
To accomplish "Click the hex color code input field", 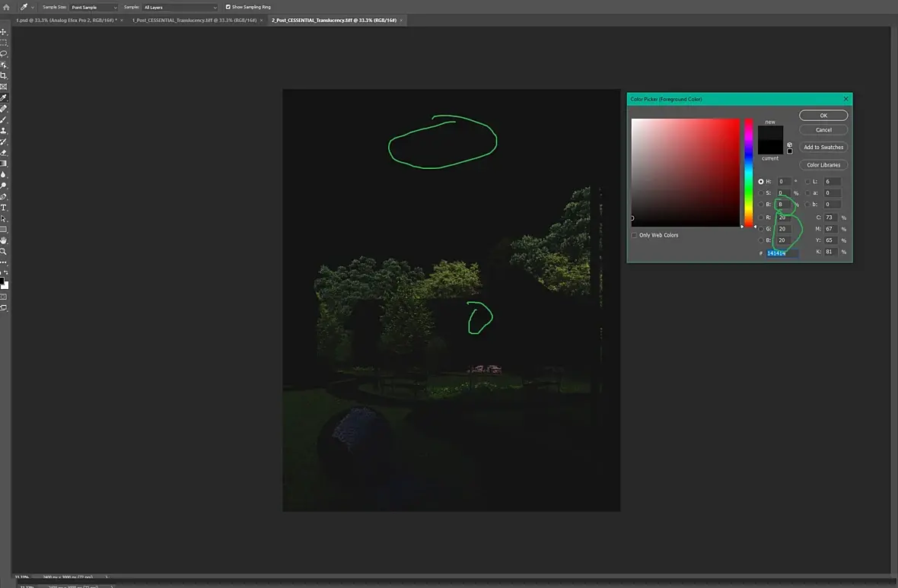I will [x=782, y=253].
